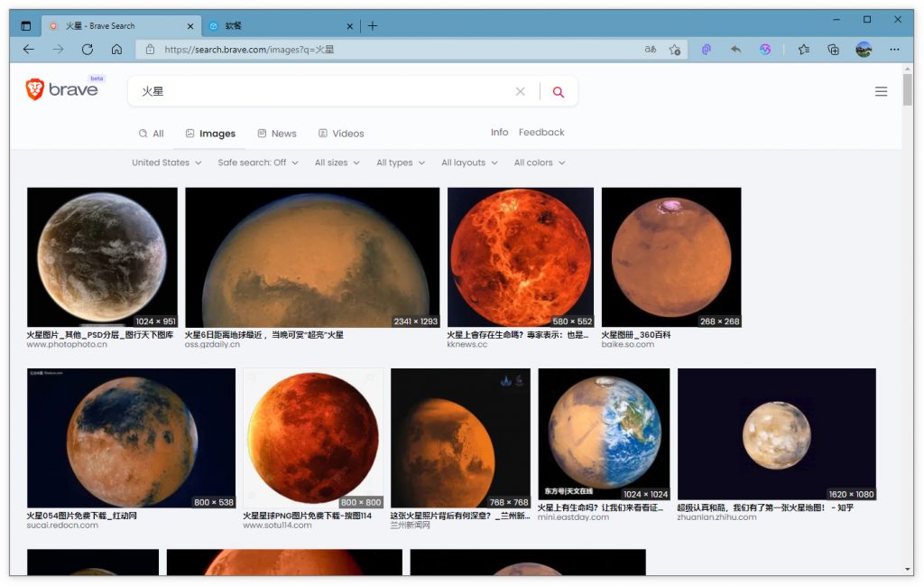Add page to favorites with star icon
Image resolution: width=924 pixels, height=586 pixels.
pyautogui.click(x=674, y=50)
